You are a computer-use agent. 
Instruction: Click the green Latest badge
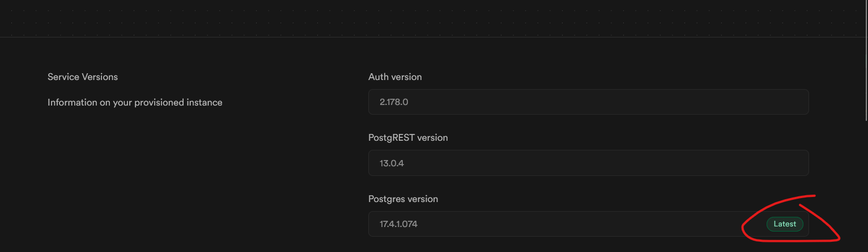coord(785,224)
